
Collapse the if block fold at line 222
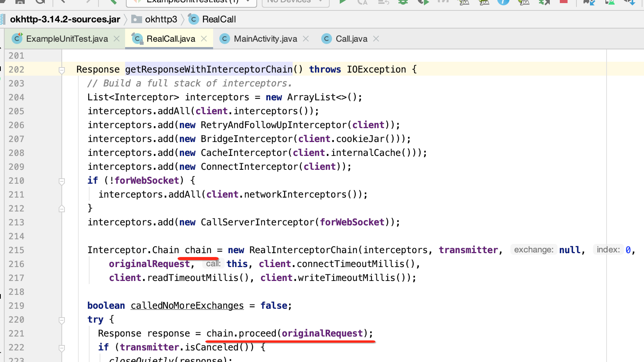pyautogui.click(x=61, y=348)
